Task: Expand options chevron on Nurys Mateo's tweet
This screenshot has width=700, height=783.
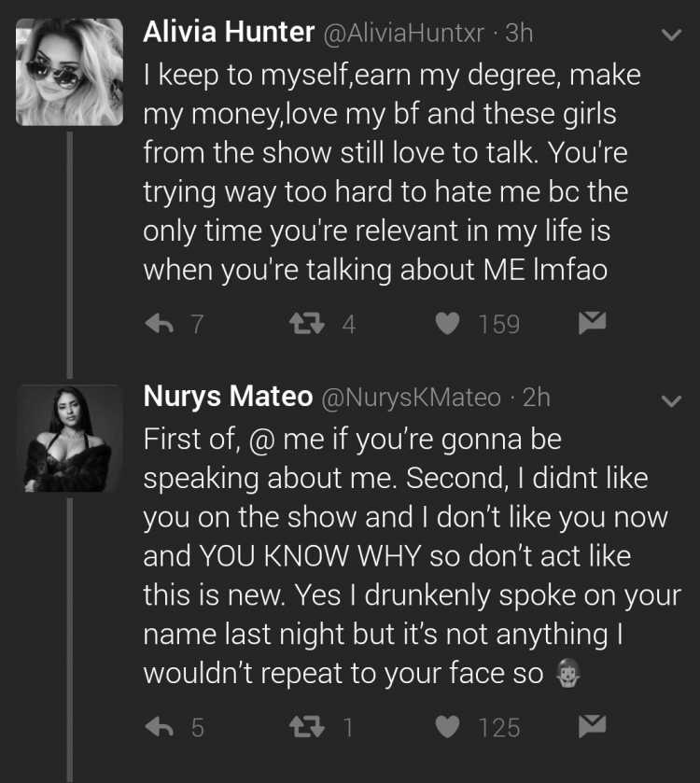Action: (671, 401)
